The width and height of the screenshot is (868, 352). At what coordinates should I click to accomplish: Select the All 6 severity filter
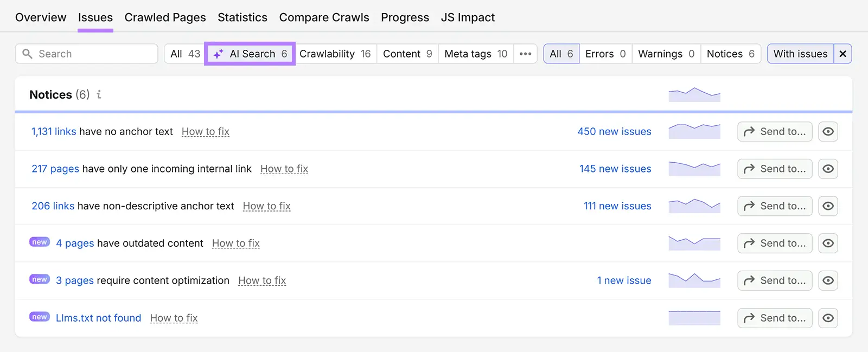(x=561, y=54)
